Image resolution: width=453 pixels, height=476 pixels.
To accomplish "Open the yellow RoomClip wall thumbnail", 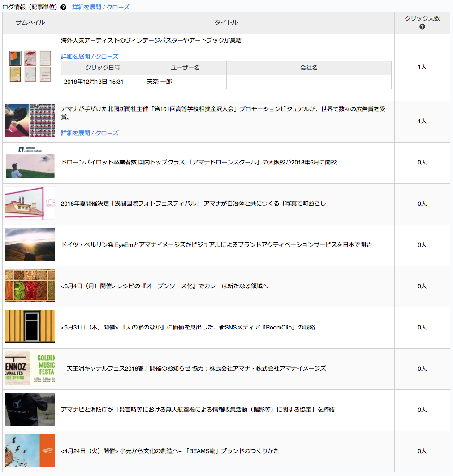I will pos(30,327).
